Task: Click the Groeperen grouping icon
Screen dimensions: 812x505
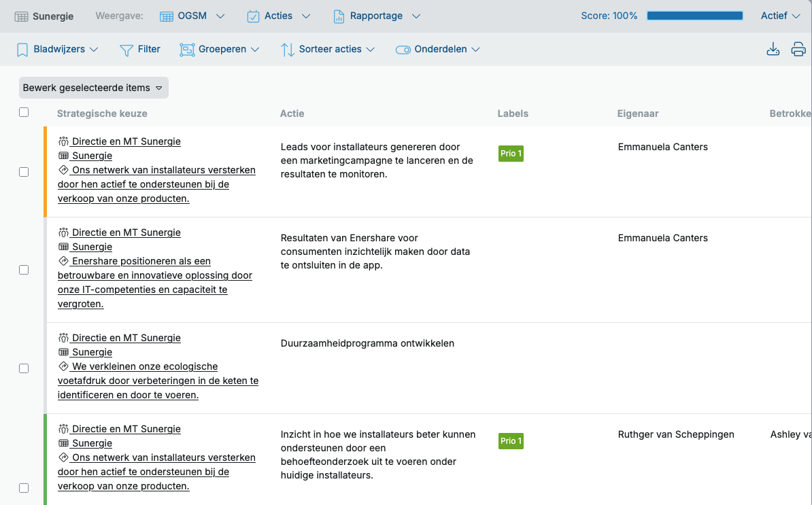Action: point(187,50)
